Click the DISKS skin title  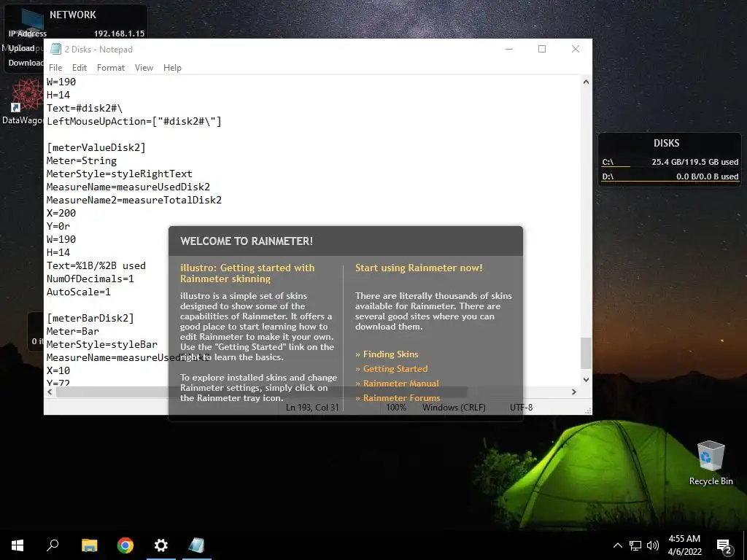667,143
